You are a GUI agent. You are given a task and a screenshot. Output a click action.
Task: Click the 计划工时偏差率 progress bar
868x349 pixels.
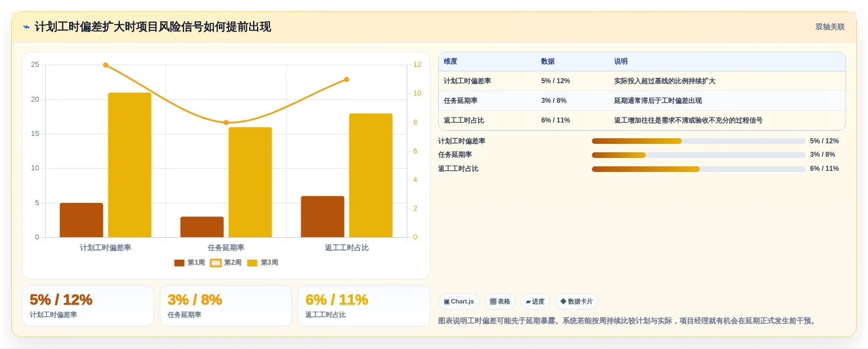coord(699,141)
